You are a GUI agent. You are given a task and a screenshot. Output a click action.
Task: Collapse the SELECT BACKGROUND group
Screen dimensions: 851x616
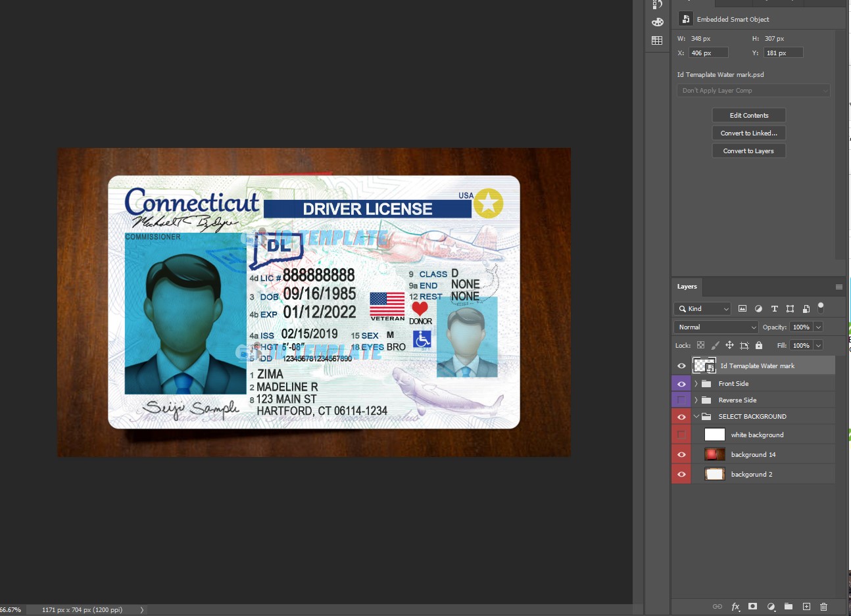[696, 416]
